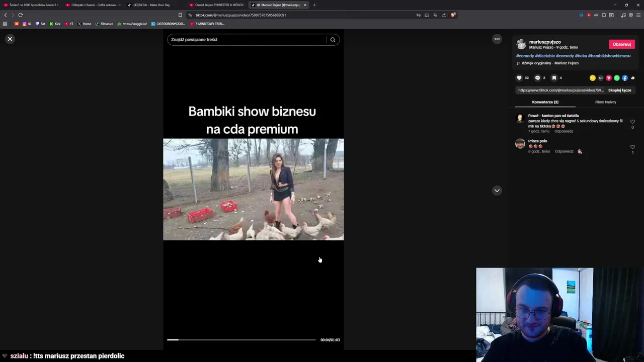The height and width of the screenshot is (362, 644).
Task: Open the #bambikishowbiznesu hashtag
Action: [609, 56]
